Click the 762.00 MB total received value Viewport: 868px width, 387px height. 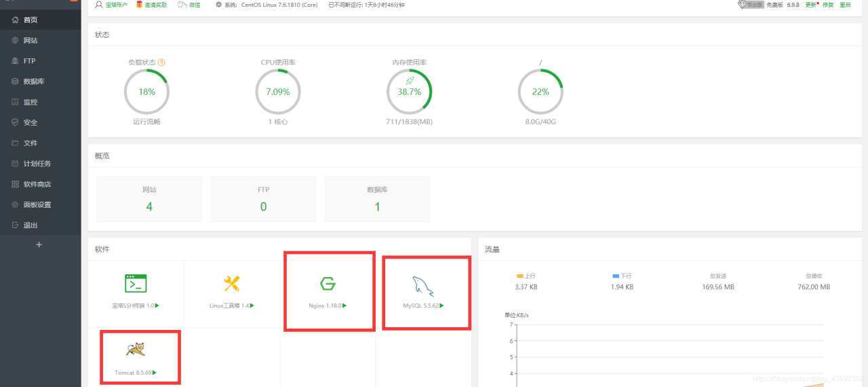coord(814,287)
